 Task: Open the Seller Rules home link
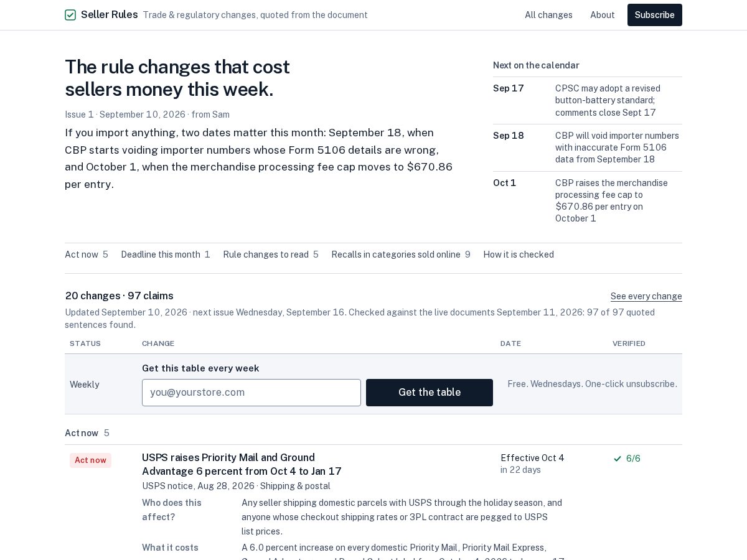[101, 15]
